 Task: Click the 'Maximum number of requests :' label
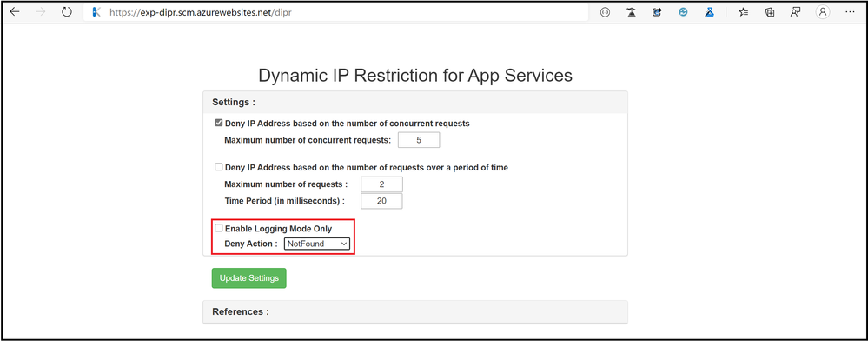click(x=286, y=184)
